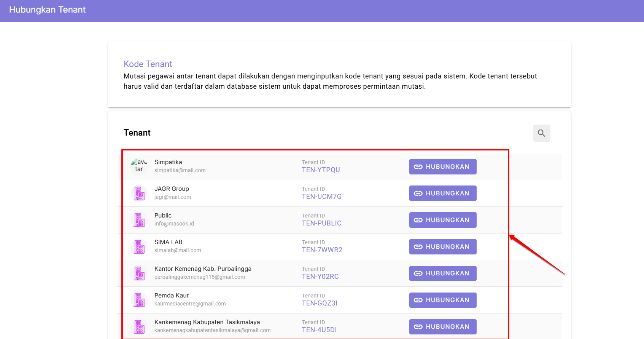Click the Hubungkan Tenant page title
The width and height of the screenshot is (644, 339).
coord(48,10)
